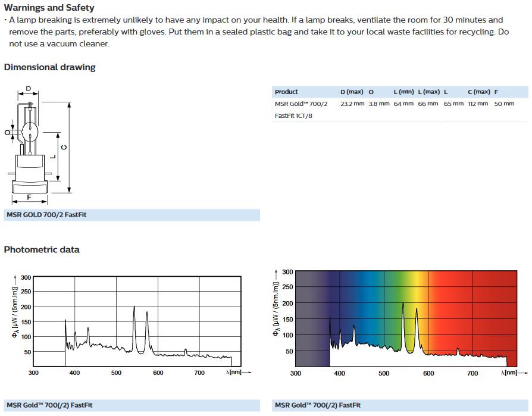Click the '65 mm' table value

tap(453, 104)
